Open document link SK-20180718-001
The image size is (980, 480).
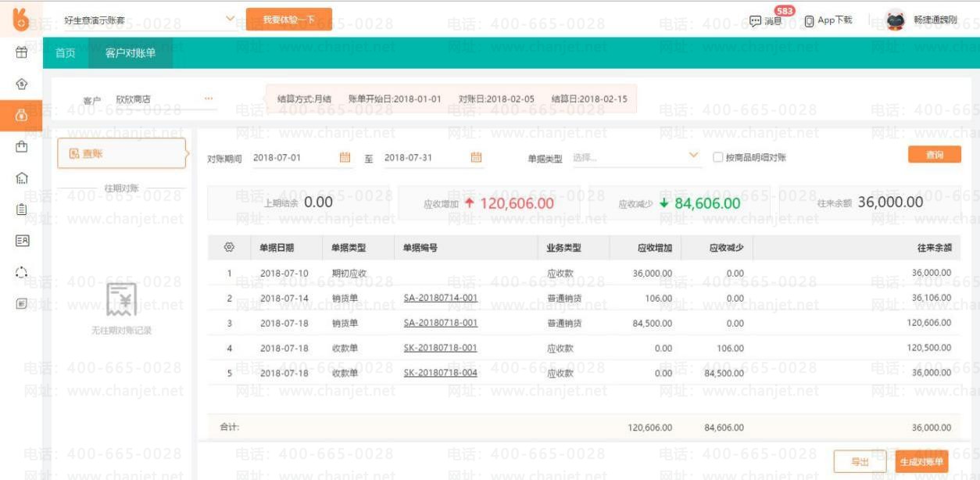[x=440, y=348]
